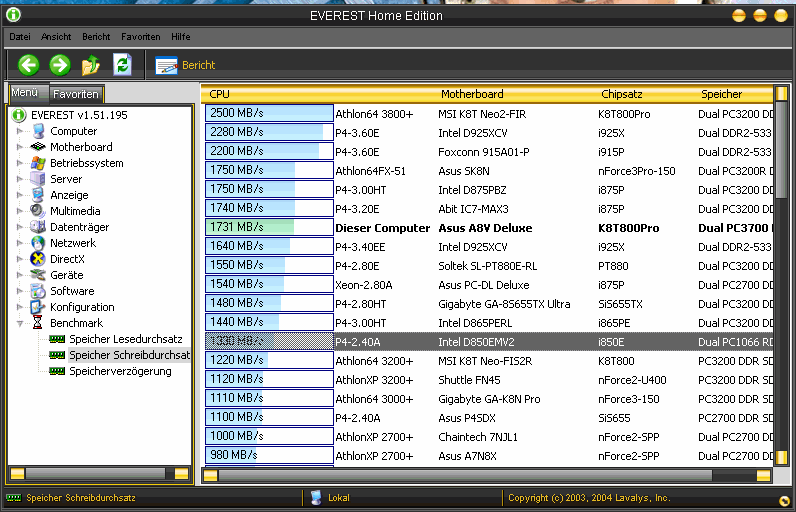Click the RAM icon beside Speicher Lesedurchsatz
The image size is (796, 512).
57,339
